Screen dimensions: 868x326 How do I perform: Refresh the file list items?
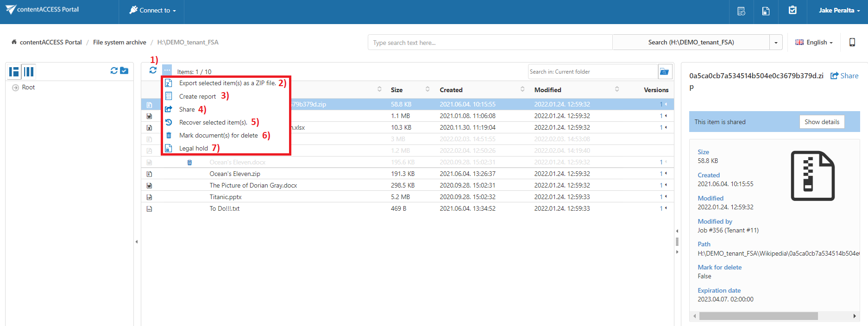click(153, 70)
